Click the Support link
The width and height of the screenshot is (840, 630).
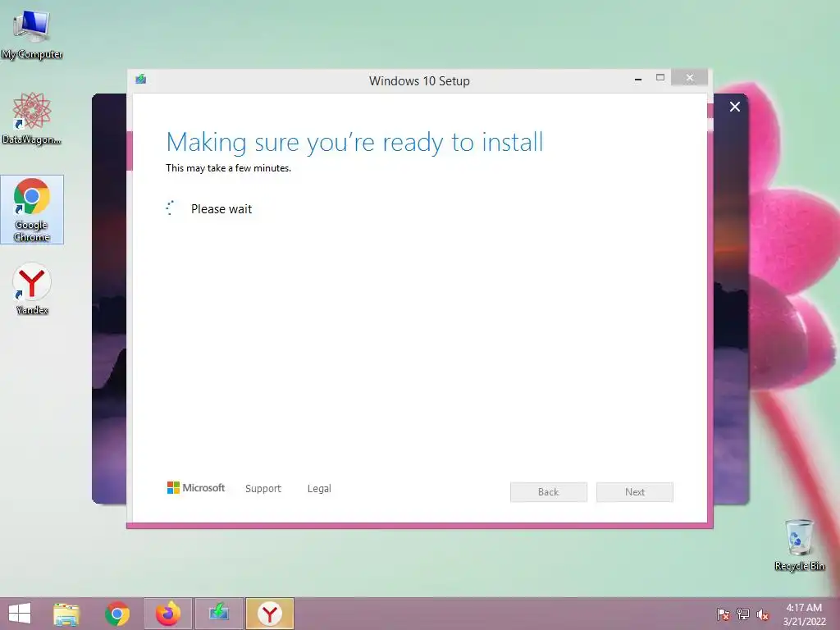[263, 489]
